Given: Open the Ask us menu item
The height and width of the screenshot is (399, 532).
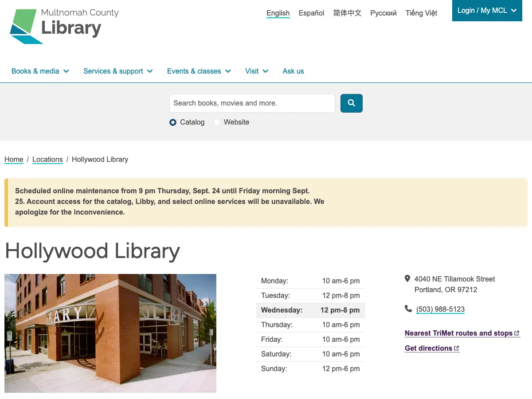Looking at the screenshot, I should tap(293, 71).
